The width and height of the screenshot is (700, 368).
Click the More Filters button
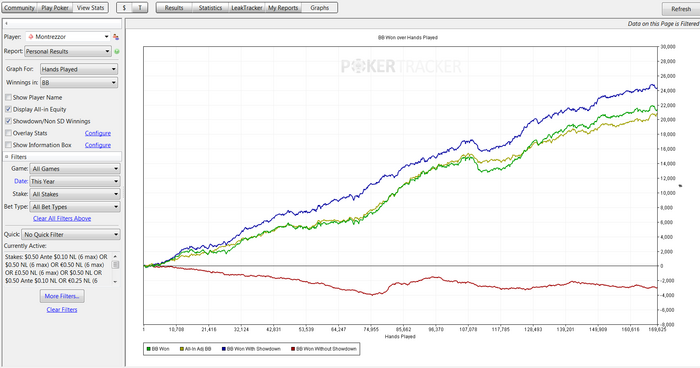(x=62, y=296)
